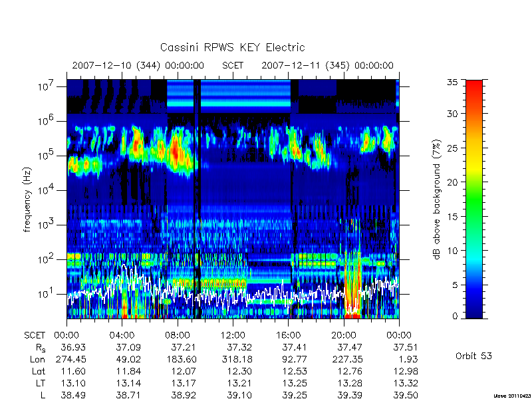532x399 pixels.
Task: Click time tick label 20:00
Action: pos(343,336)
